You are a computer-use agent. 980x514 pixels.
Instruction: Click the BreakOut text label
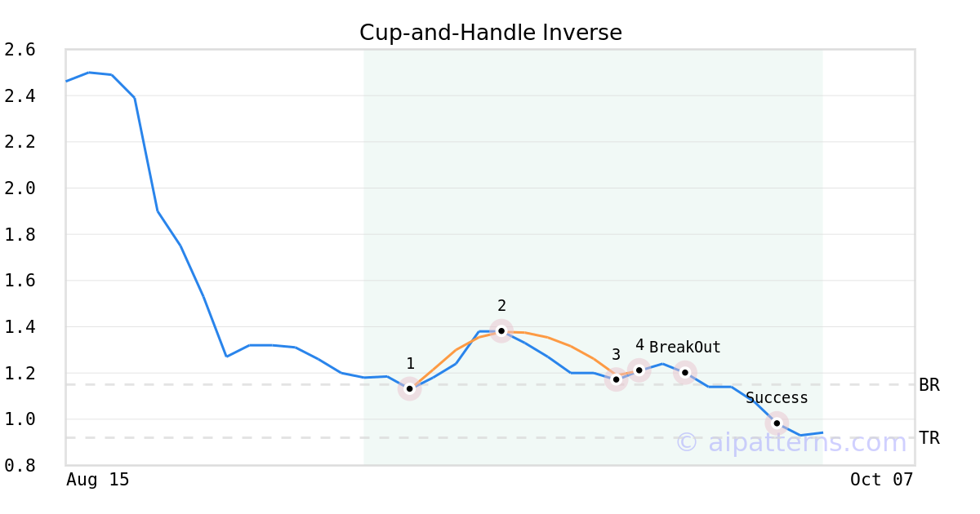pyautogui.click(x=685, y=348)
